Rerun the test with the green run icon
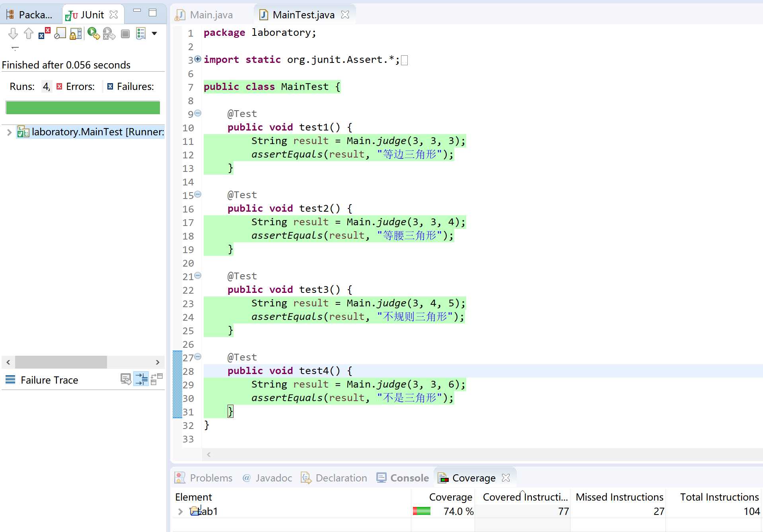 93,34
